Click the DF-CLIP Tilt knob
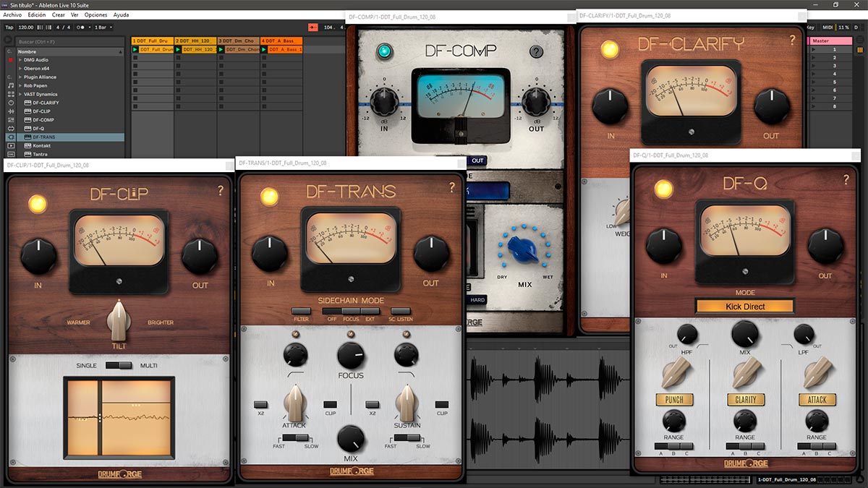This screenshot has height=488, width=868. click(x=119, y=321)
